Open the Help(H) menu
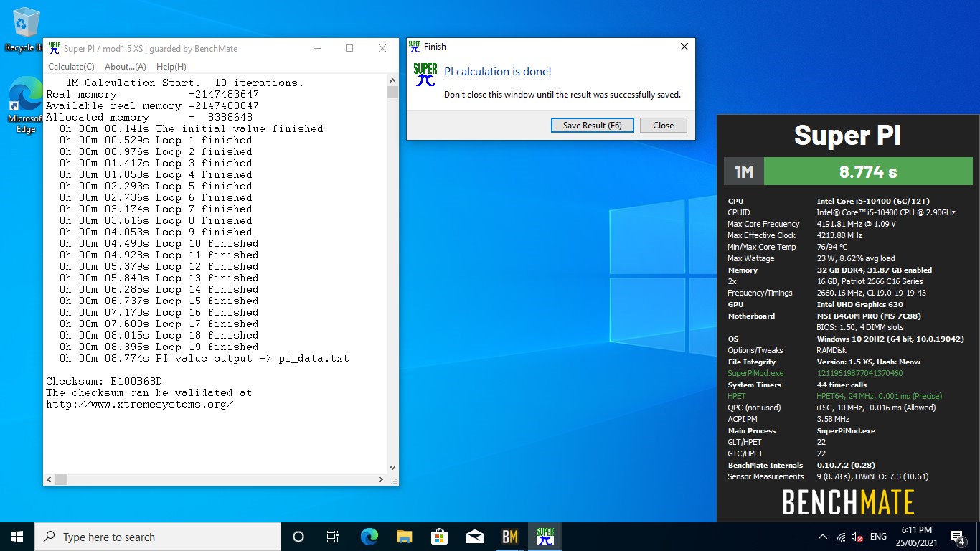This screenshot has height=551, width=980. tap(171, 66)
